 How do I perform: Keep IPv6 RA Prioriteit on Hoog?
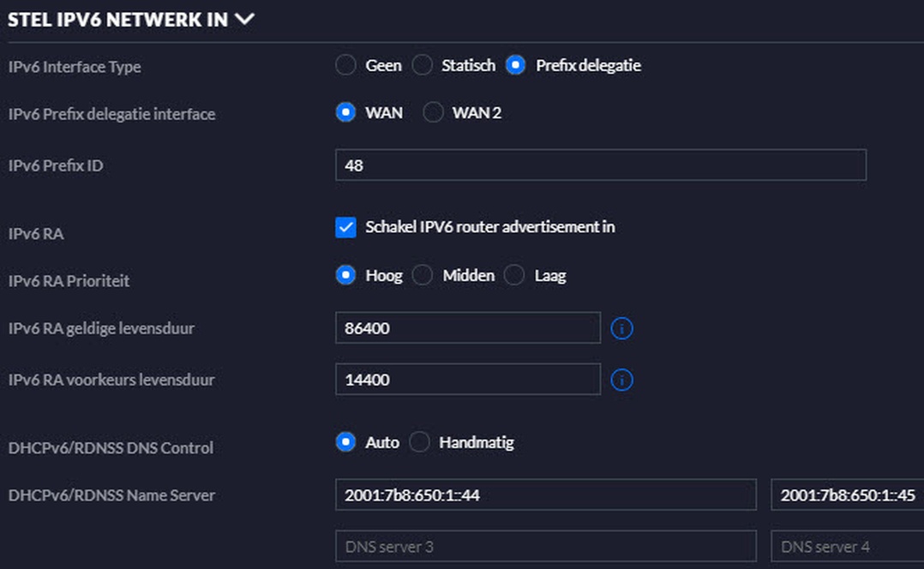(x=345, y=274)
